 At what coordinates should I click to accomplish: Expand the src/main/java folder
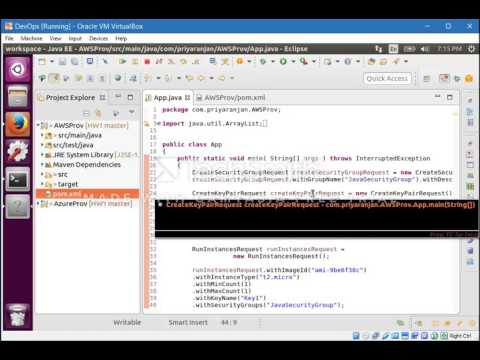click(x=42, y=135)
